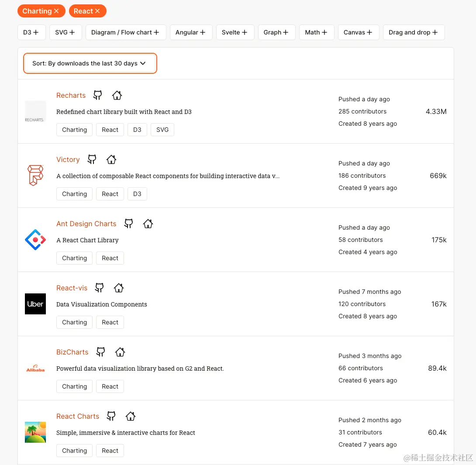Open React Charts GitHub icon

(111, 416)
